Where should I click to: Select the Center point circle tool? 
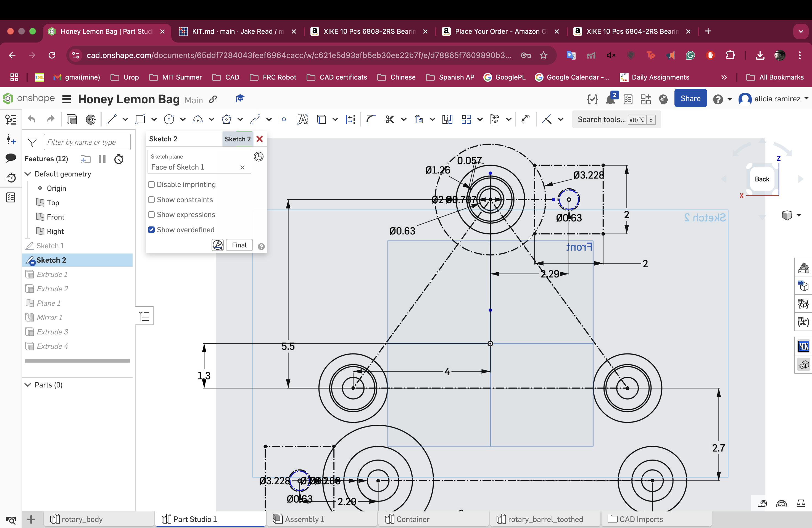[x=169, y=119]
